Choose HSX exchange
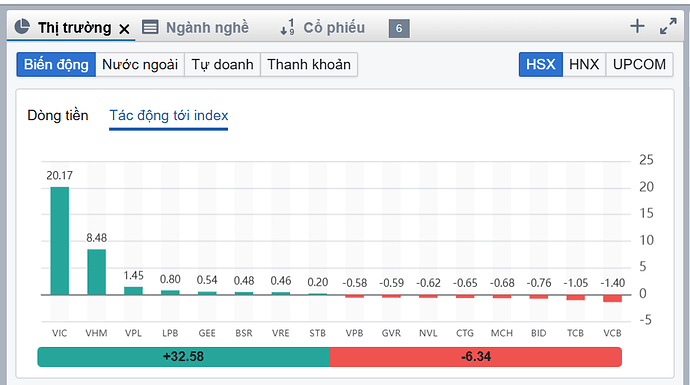 [x=540, y=65]
